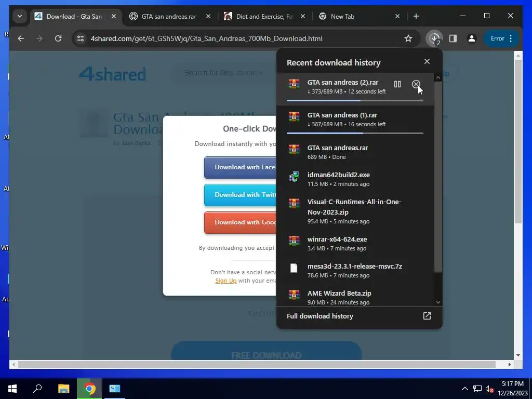
Task: Click GTA san andreas (2).rar file icon
Action: coord(294,84)
